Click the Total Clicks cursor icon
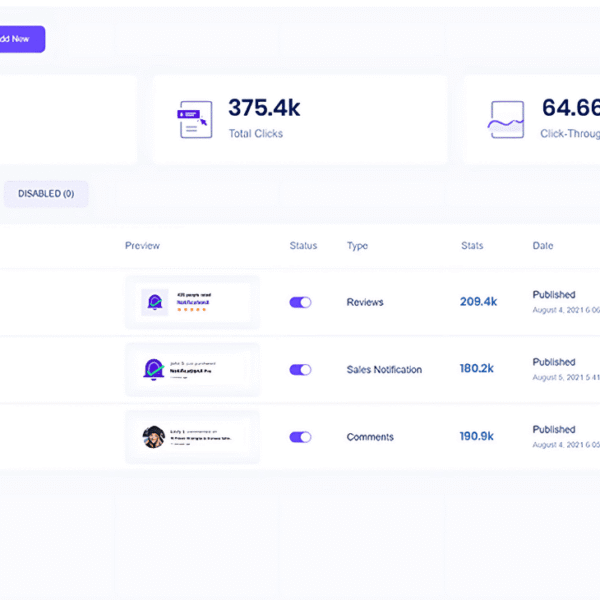Viewport: 600px width, 600px height. 195,119
